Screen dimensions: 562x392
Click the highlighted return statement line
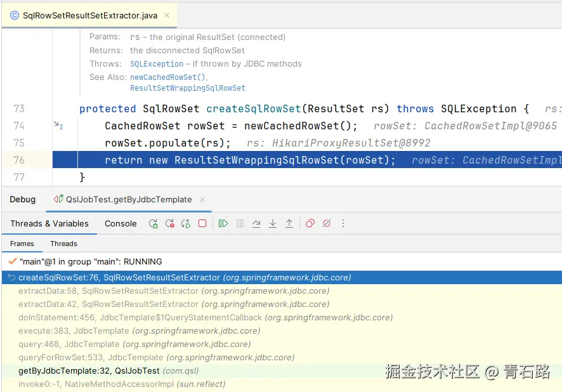307,160
